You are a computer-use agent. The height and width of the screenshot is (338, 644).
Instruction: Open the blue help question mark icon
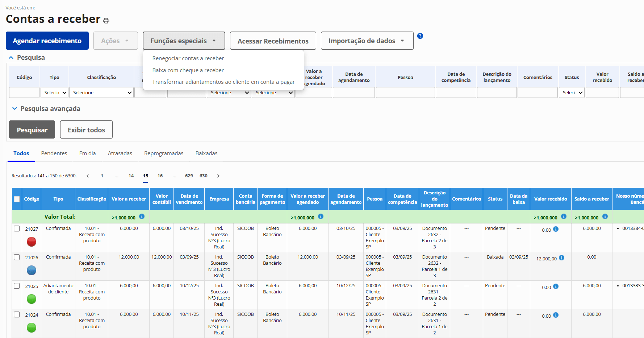coord(420,36)
